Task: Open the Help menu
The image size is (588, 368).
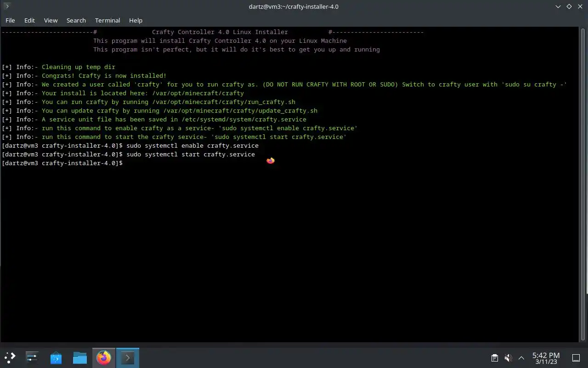Action: point(136,20)
